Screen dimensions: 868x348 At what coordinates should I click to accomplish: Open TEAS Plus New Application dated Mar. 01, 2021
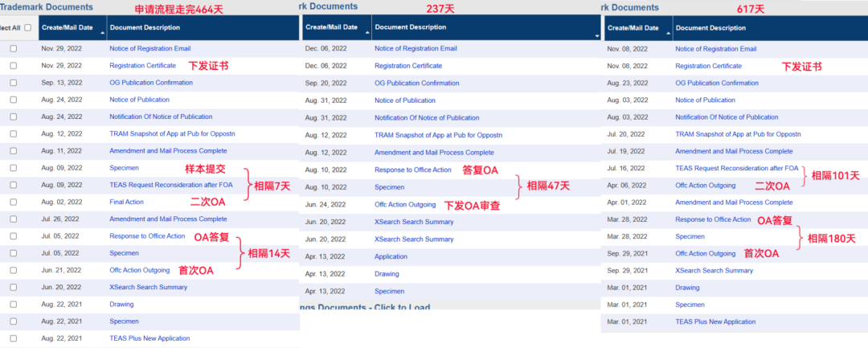pyautogui.click(x=715, y=321)
